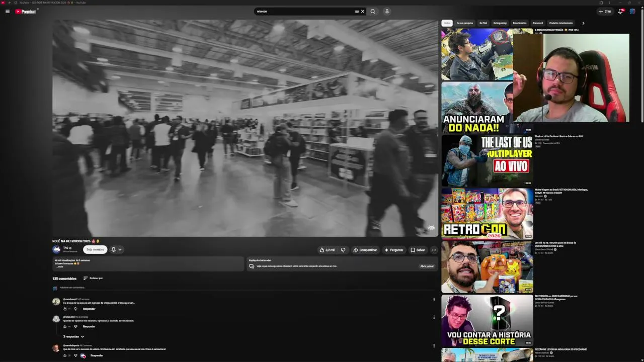The width and height of the screenshot is (644, 362).
Task: Dislike the first comment about retrocon ingresso
Action: [x=75, y=309]
